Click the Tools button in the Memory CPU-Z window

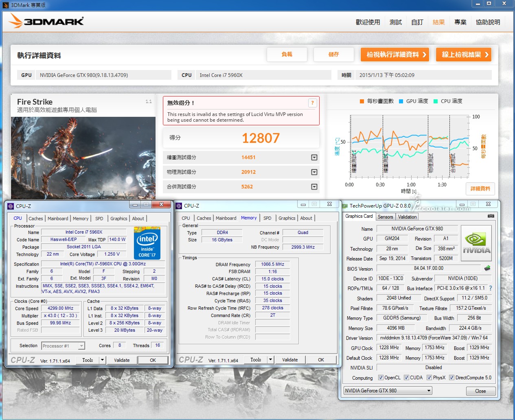256,360
